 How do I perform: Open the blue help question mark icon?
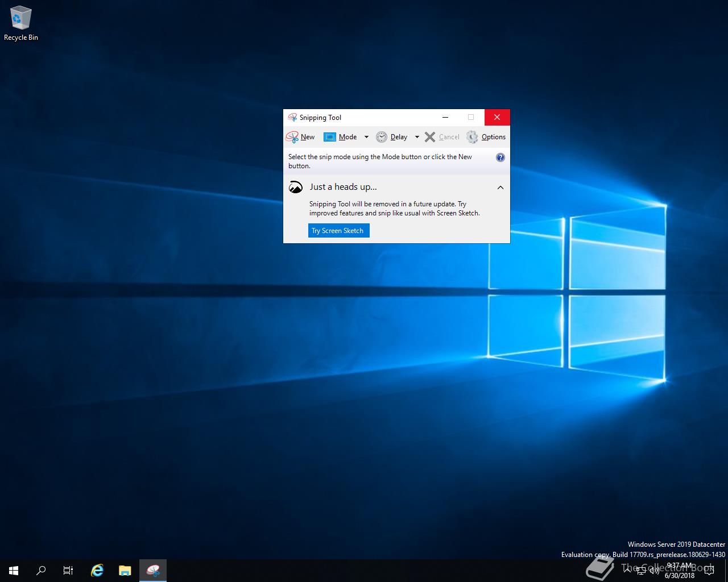[x=500, y=157]
